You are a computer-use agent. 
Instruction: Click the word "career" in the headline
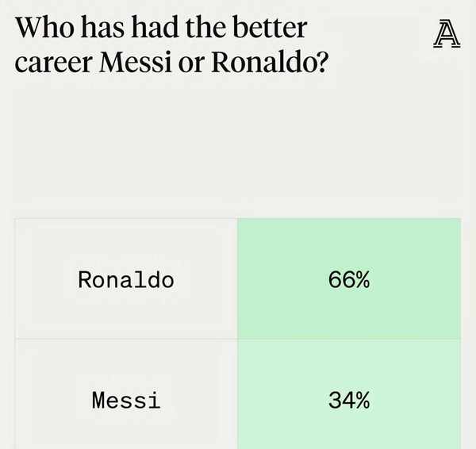pyautogui.click(x=54, y=63)
